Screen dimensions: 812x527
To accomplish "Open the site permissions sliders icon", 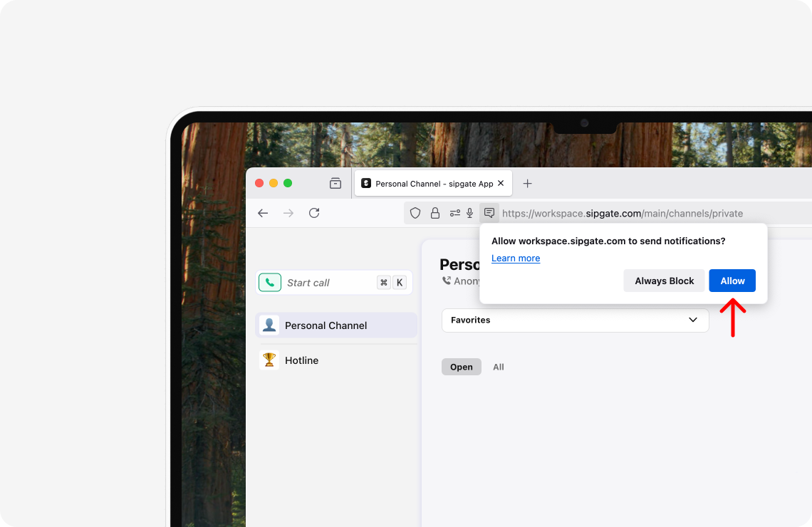I will pos(454,213).
